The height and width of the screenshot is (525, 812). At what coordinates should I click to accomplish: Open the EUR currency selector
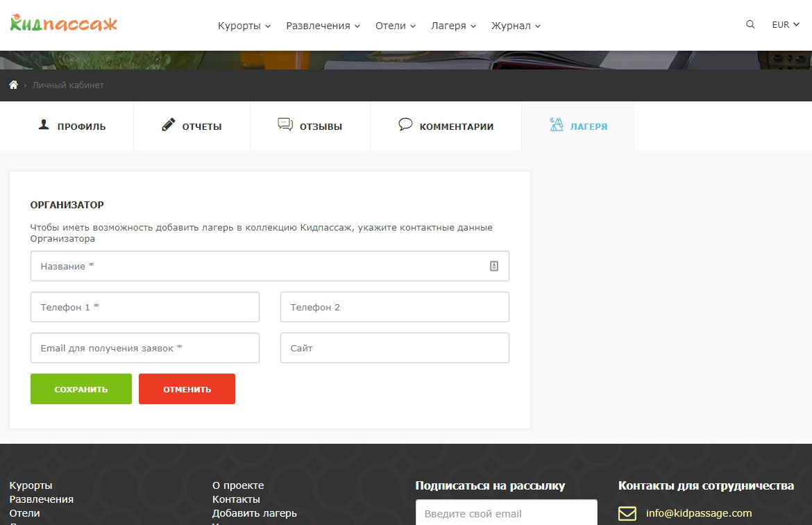(786, 24)
